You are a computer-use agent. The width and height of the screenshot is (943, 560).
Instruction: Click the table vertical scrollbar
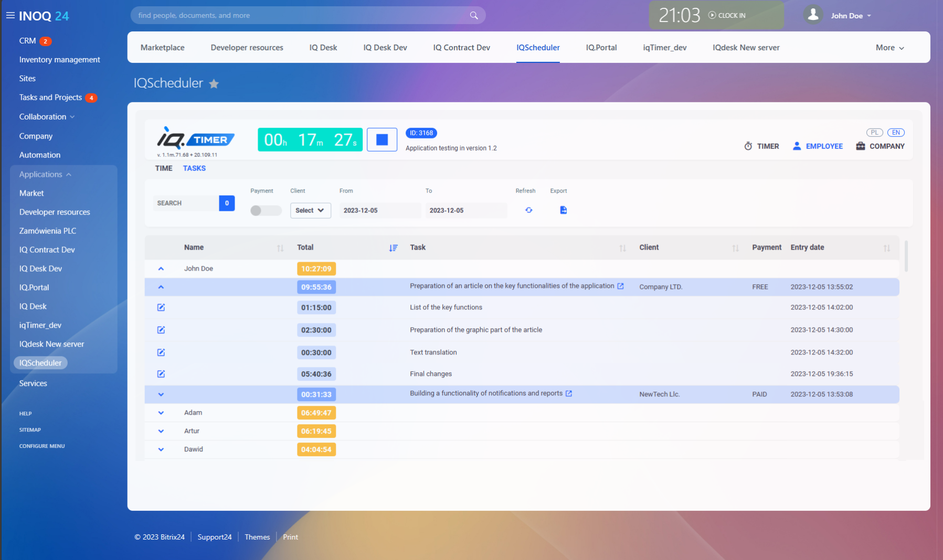point(906,256)
